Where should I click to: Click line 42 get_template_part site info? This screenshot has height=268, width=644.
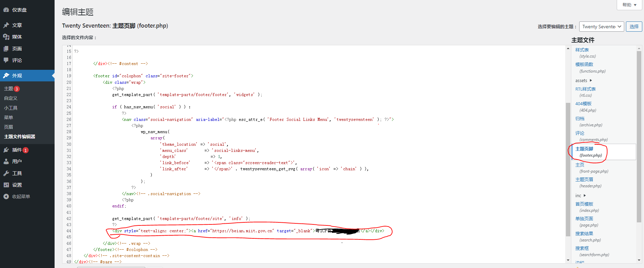point(181,219)
